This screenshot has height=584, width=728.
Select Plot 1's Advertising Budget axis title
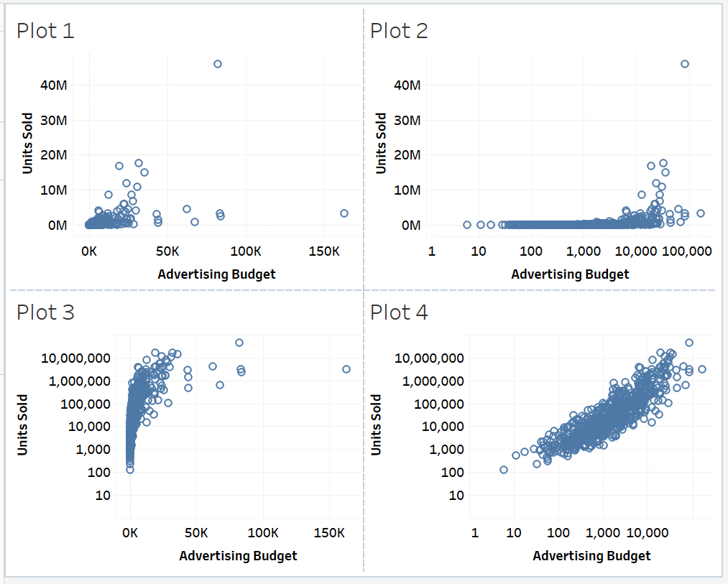point(216,274)
